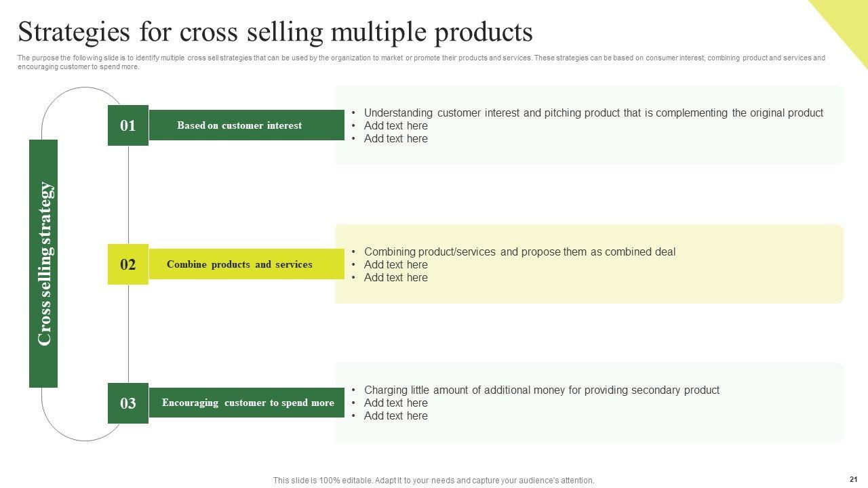This screenshot has height=488, width=868.
Task: Click the 'Combine products and services' label
Action: 239,264
